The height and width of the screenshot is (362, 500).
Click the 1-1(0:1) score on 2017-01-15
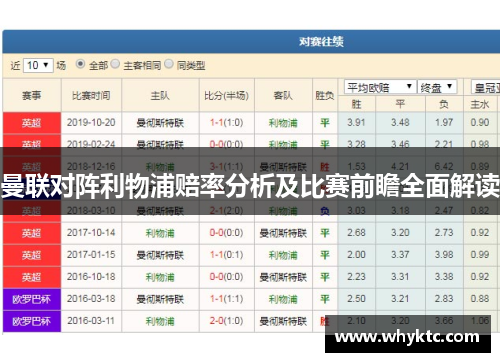[227, 255]
